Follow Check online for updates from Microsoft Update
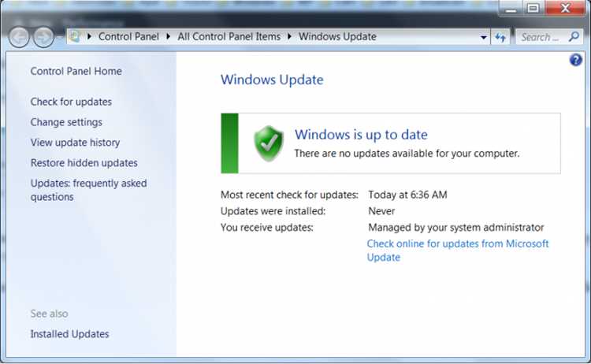This screenshot has width=591, height=364. point(458,251)
